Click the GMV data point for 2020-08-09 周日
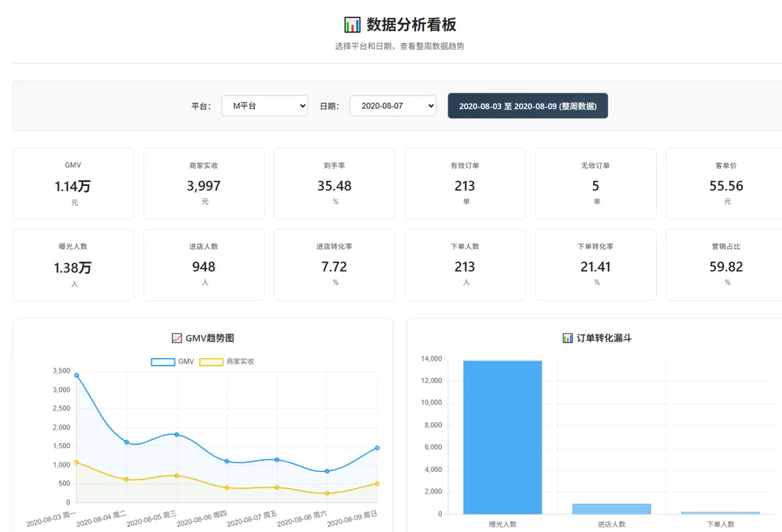 pyautogui.click(x=377, y=448)
